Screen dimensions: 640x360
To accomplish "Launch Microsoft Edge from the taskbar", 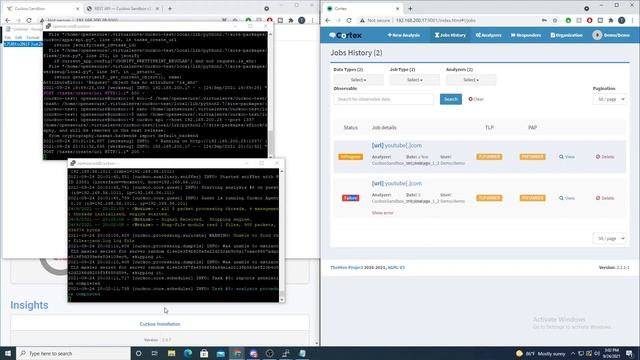I will (188, 353).
